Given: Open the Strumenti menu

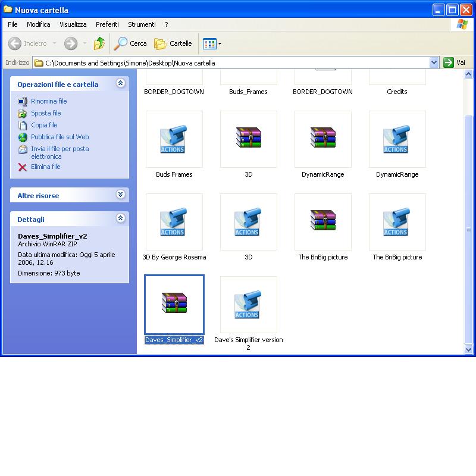Looking at the screenshot, I should pos(142,24).
